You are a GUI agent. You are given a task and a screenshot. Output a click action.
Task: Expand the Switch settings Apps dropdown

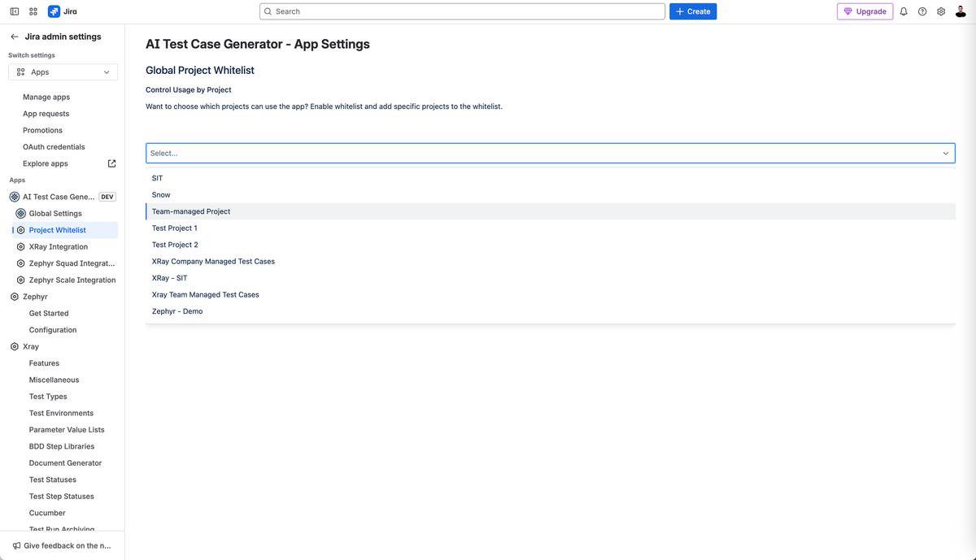[x=63, y=72]
